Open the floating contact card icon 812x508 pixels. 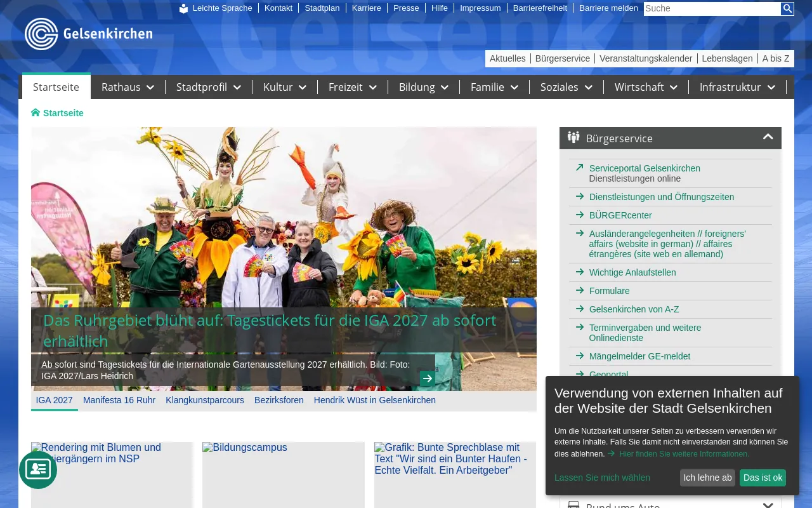pyautogui.click(x=38, y=470)
